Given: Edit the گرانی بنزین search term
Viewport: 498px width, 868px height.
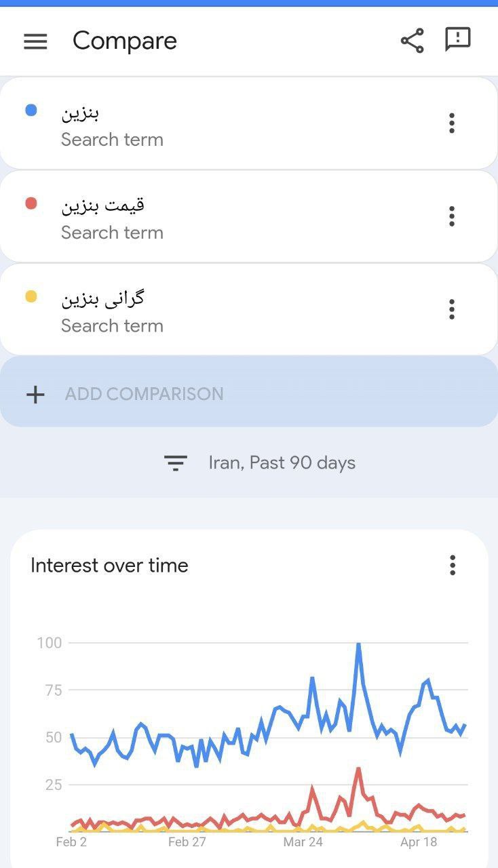Looking at the screenshot, I should 204,310.
